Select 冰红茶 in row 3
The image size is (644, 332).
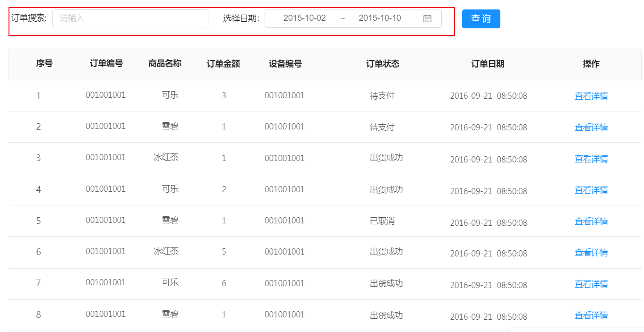click(x=166, y=157)
